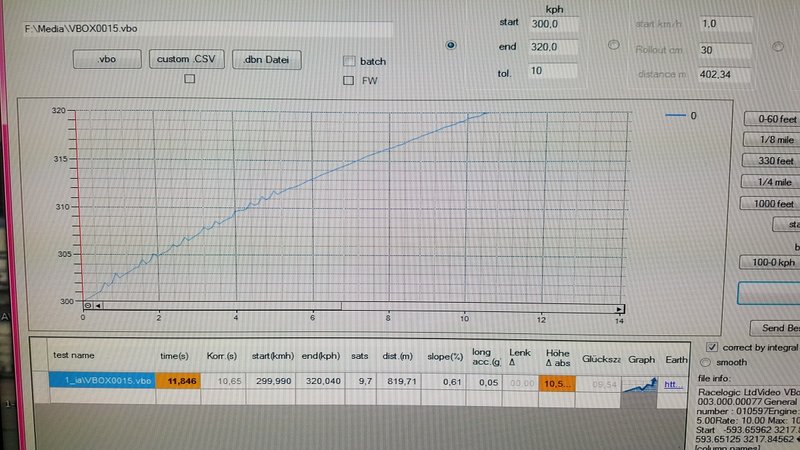Enable the batch checkbox
The width and height of the screenshot is (800, 450).
[x=350, y=60]
